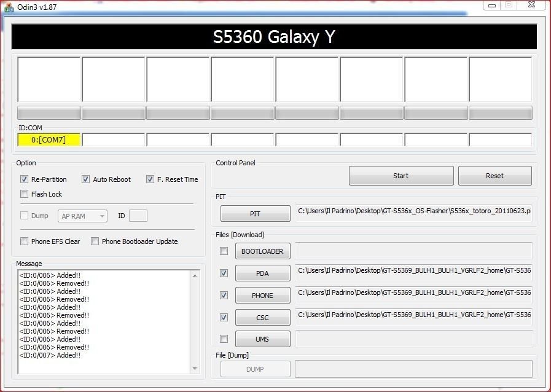
Task: Enable the Flash Lock checkbox
Action: (24, 194)
